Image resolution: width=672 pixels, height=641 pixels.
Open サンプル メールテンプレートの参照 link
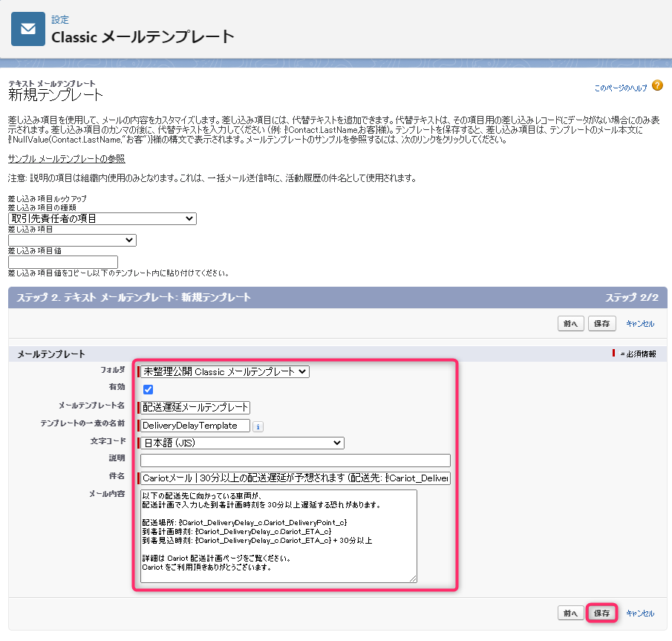pos(66,159)
